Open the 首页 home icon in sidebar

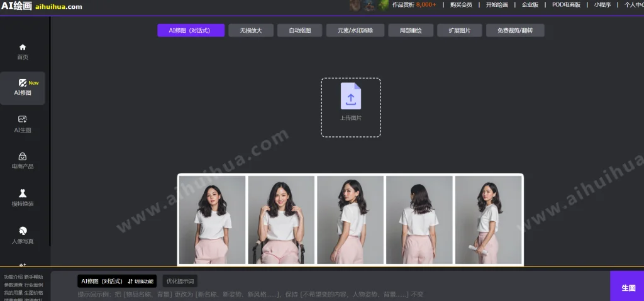pos(23,47)
